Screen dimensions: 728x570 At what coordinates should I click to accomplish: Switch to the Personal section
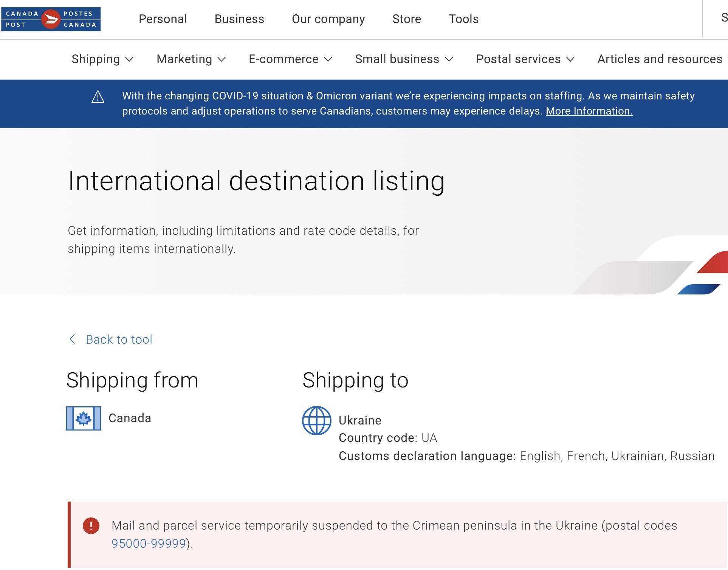163,19
